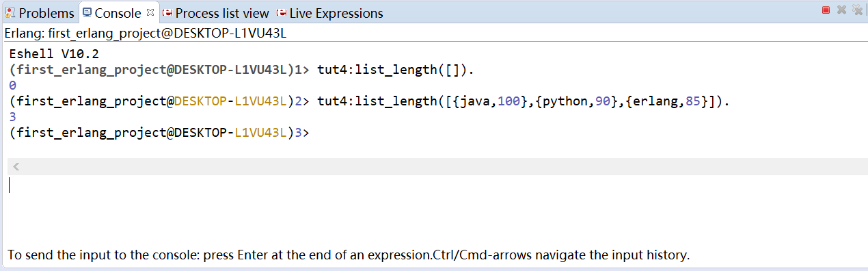868x271 pixels.
Task: Close the Console tab
Action: (150, 12)
